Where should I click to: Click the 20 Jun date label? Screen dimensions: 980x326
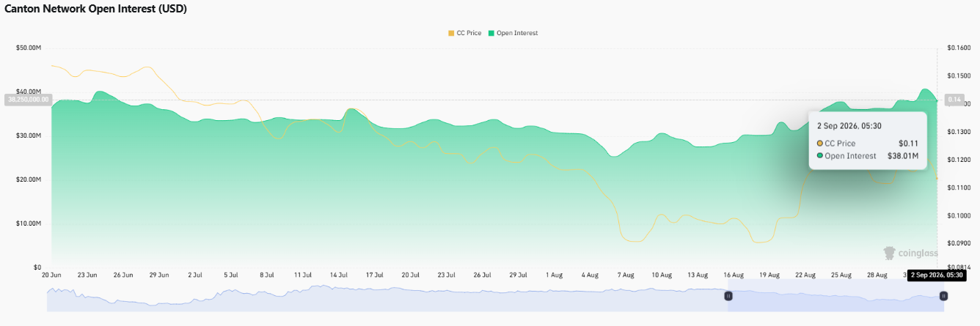point(51,275)
